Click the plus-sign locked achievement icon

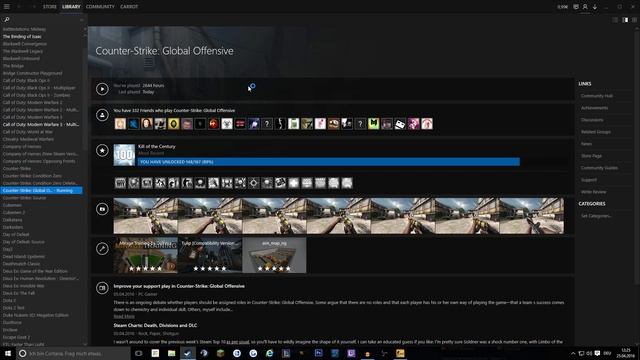(293, 183)
